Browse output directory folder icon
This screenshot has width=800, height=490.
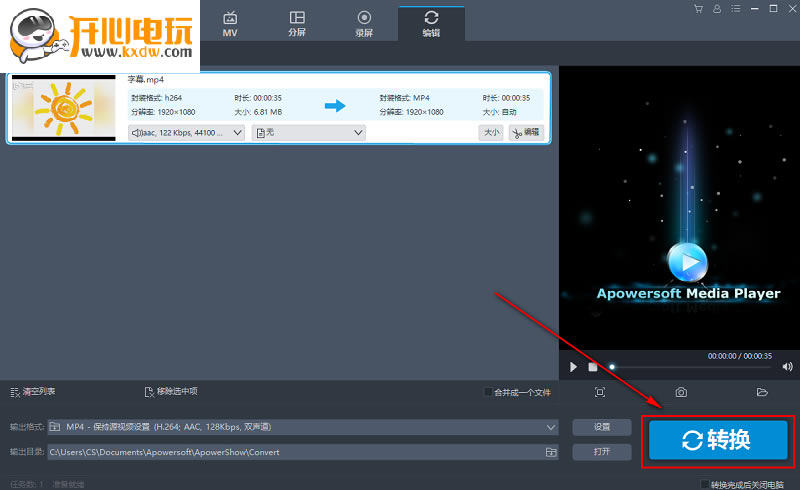point(550,452)
